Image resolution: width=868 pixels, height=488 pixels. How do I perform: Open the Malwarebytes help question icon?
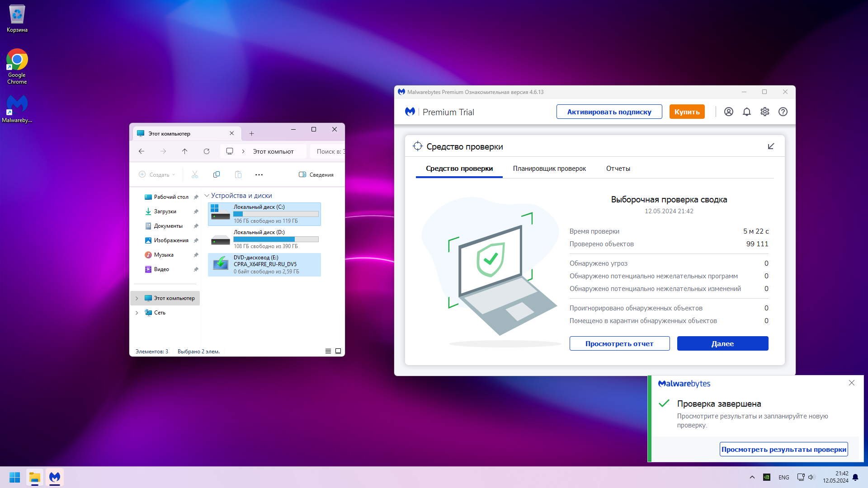[x=783, y=112]
